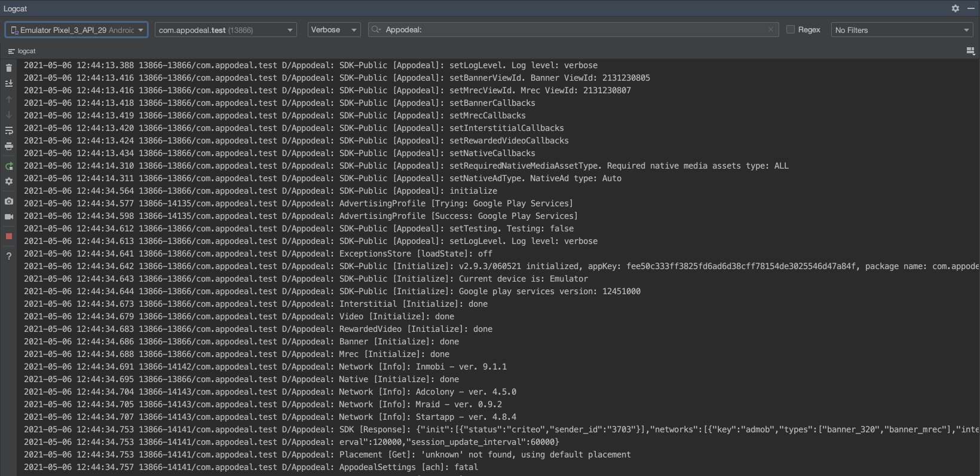Enable the Regex checkbox
Viewport: 980px width, 476px height.
click(791, 30)
